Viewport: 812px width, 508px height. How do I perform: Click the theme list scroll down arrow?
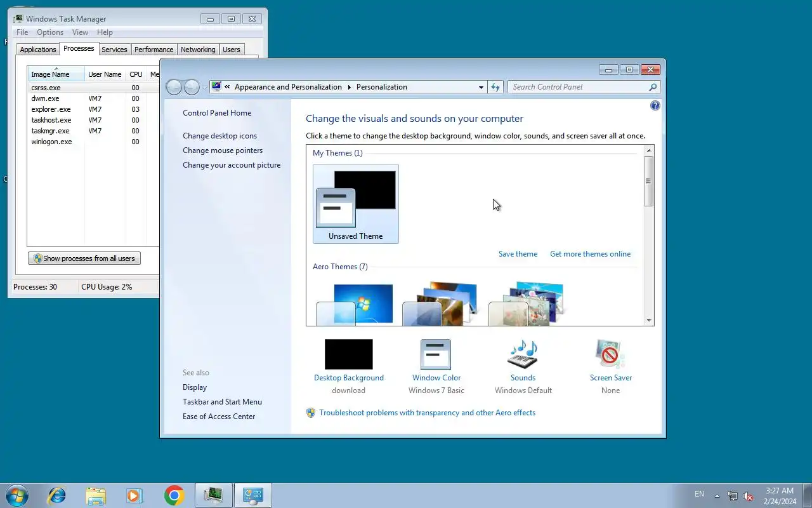648,321
